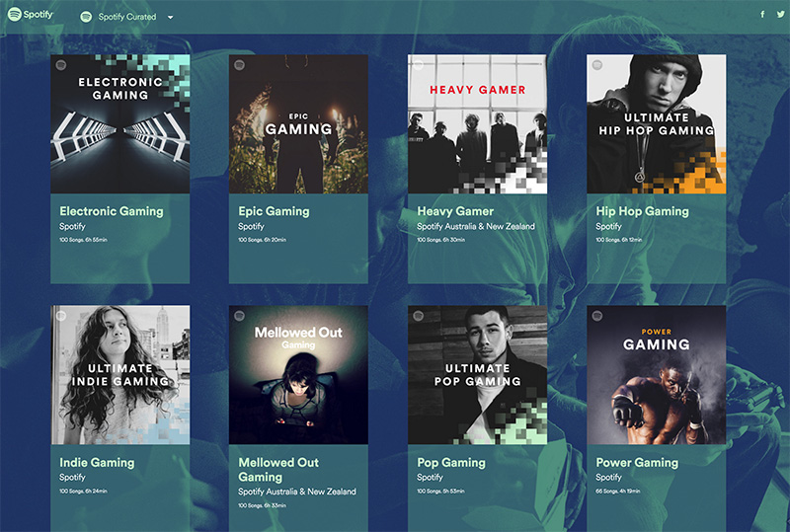Open the Hip Hop Gaming playlist title
The image size is (790, 532).
[643, 211]
